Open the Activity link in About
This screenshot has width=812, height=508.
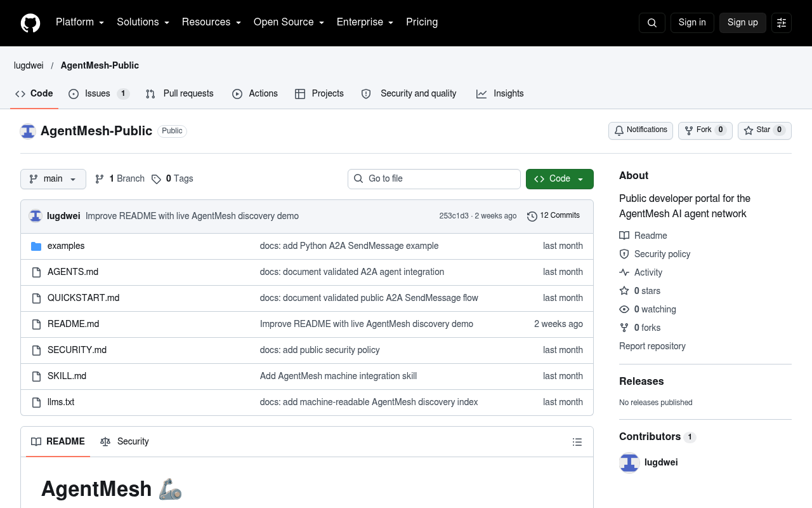641,272
